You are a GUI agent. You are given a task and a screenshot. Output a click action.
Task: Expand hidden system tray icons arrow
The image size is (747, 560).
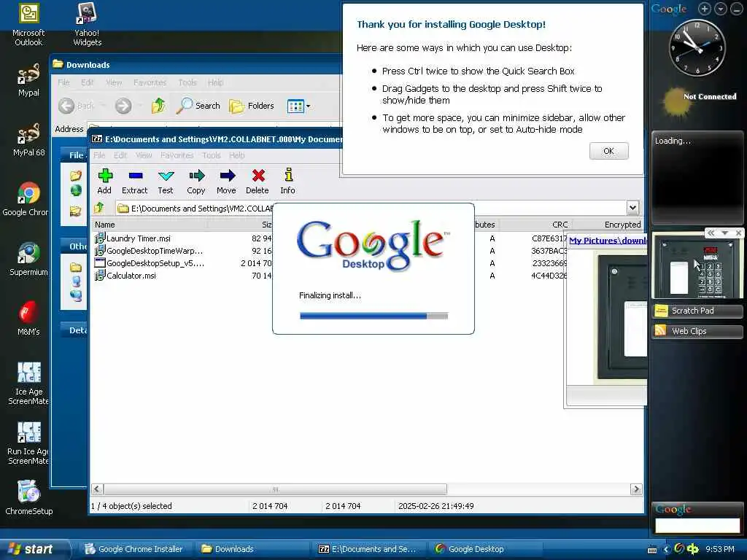click(666, 550)
